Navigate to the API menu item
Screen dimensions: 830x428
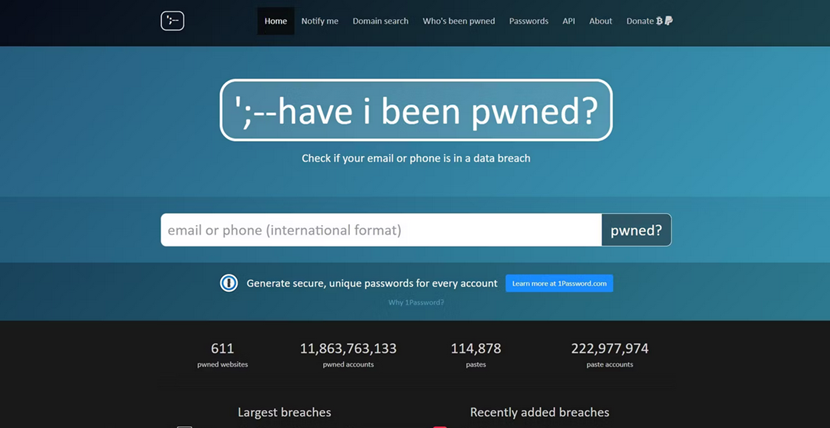coord(568,21)
